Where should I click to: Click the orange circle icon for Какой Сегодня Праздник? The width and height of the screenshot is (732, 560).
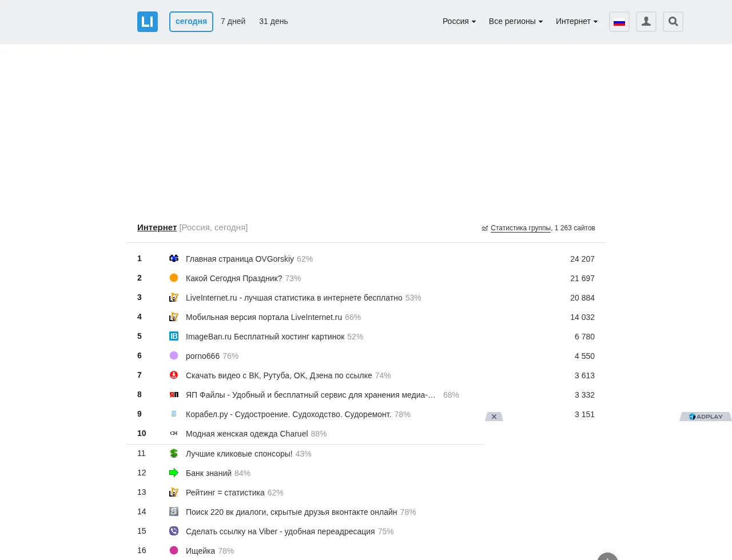(x=174, y=278)
